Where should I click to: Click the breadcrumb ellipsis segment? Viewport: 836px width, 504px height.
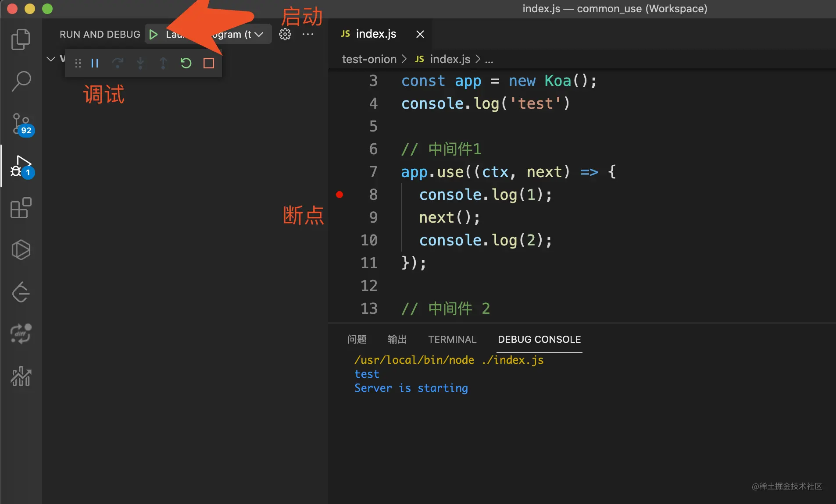[x=489, y=60]
